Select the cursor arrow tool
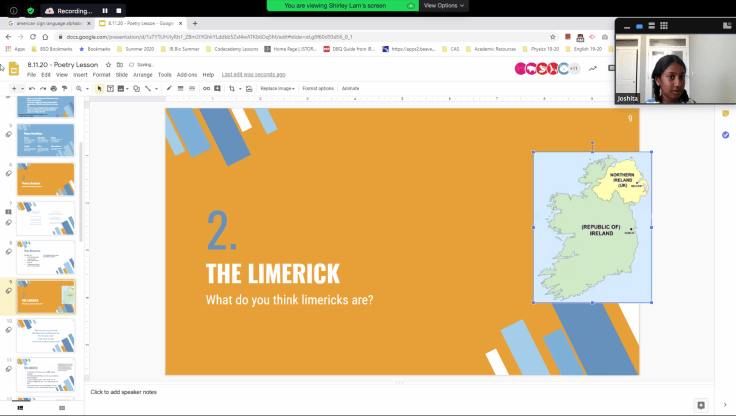Screen dimensions: 736x416 [99, 88]
